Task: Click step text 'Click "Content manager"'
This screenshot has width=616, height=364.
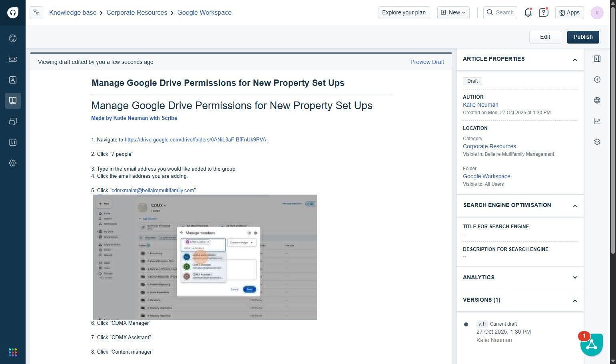Action: [125, 352]
